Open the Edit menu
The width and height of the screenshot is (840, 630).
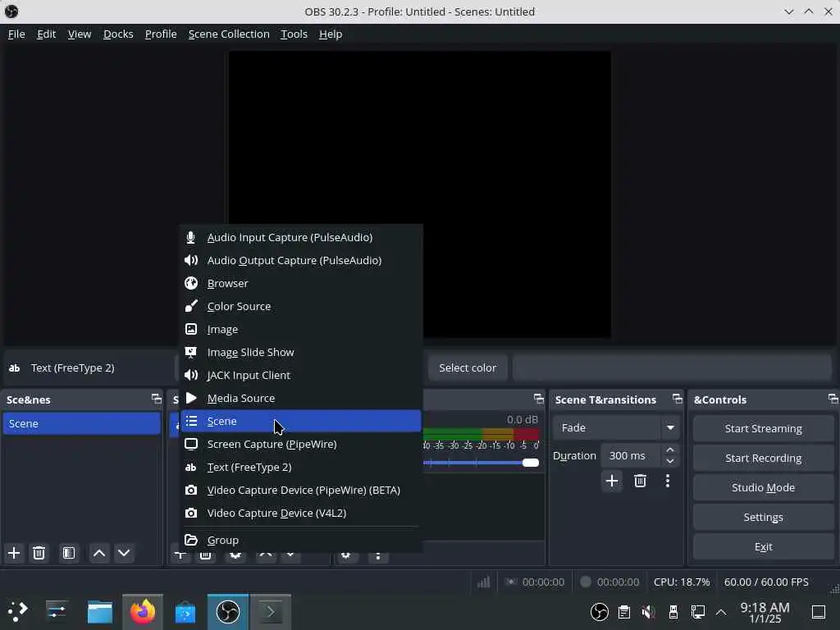click(x=47, y=34)
